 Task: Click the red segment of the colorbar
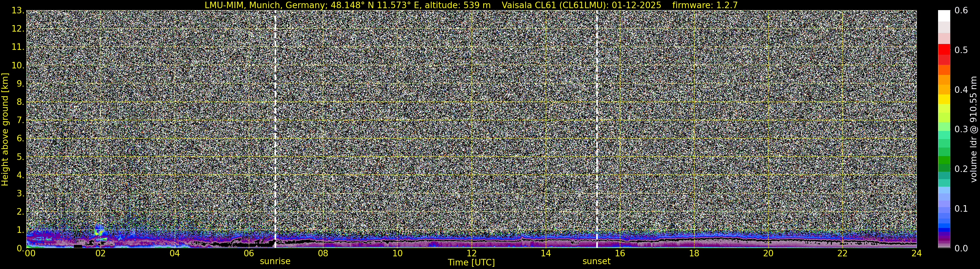(x=944, y=50)
